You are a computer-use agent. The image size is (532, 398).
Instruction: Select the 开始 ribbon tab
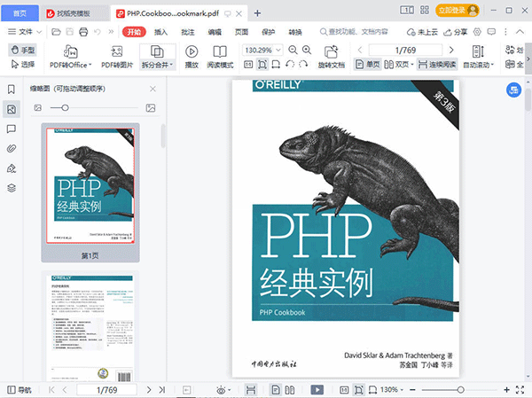tap(134, 32)
